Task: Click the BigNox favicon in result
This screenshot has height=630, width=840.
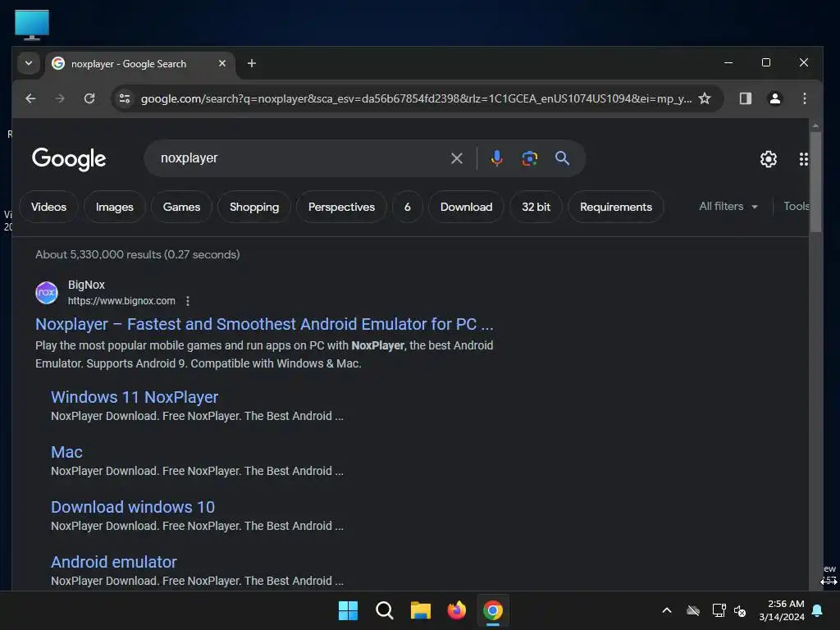Action: 47,293
